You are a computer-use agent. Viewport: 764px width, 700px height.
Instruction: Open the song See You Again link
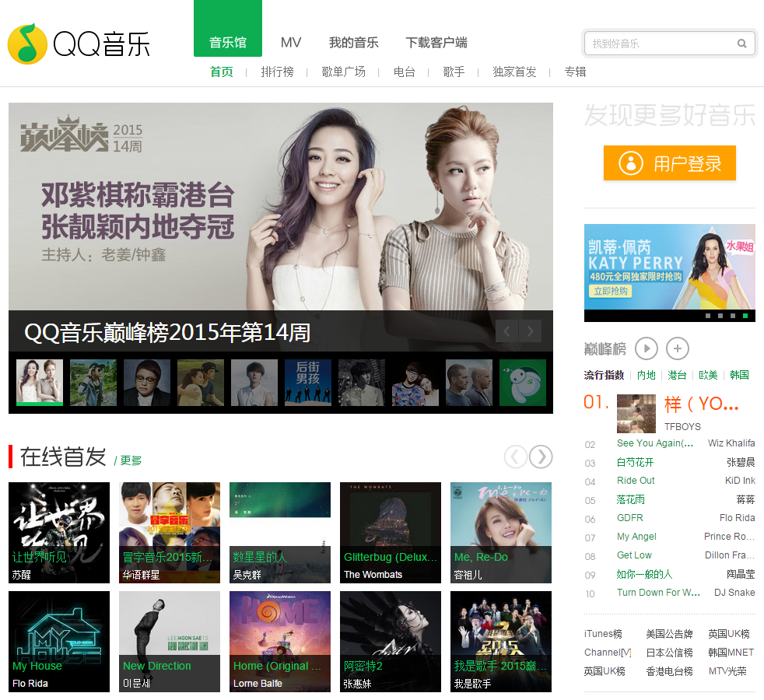click(x=654, y=443)
